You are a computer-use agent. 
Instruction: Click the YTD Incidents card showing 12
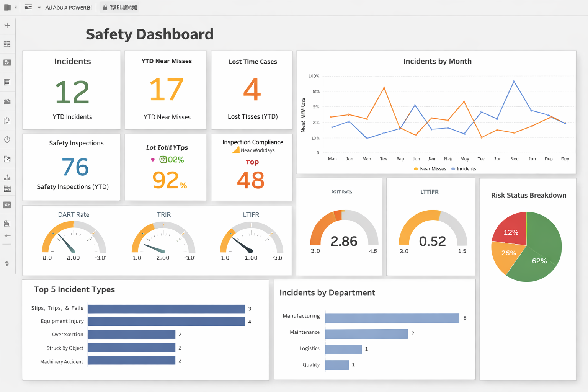[71, 90]
